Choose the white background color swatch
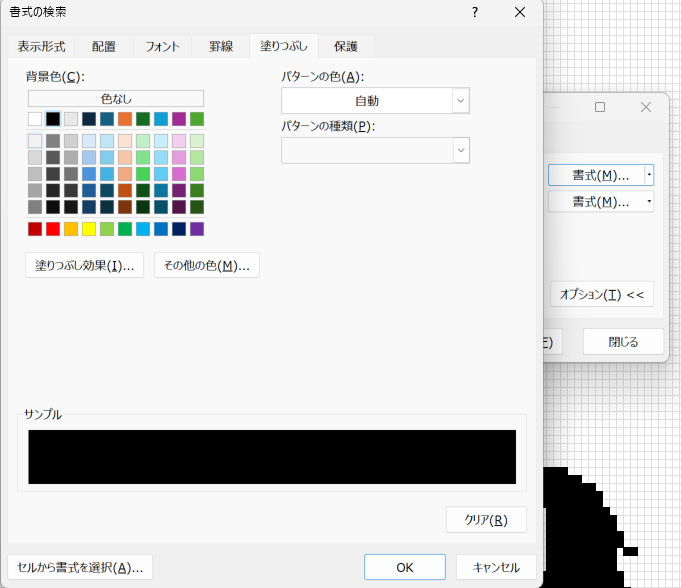Screen dimensions: 681x588 point(35,119)
